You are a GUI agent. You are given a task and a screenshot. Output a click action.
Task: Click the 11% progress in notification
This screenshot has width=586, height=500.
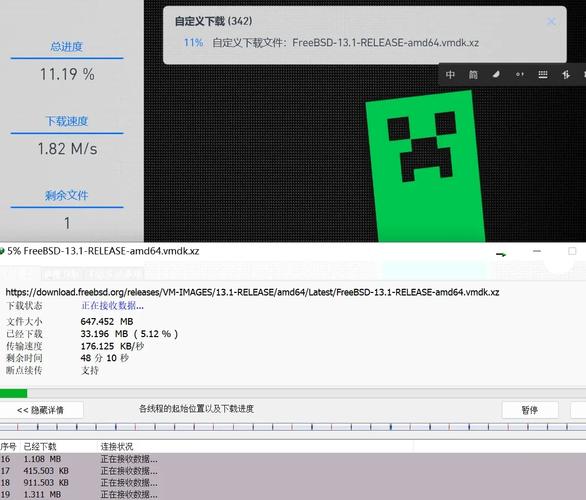click(x=193, y=43)
